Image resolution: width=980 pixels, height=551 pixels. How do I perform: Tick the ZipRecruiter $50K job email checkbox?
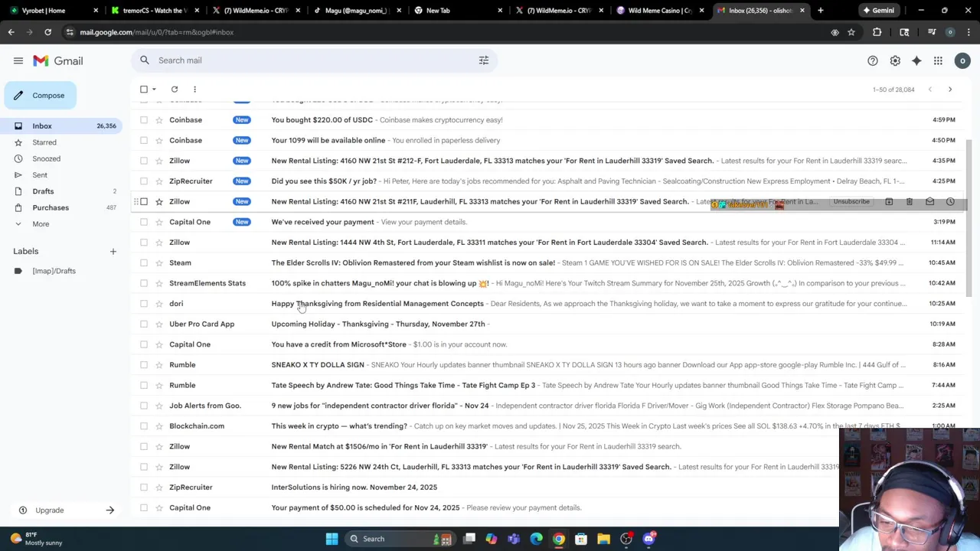coord(144,181)
